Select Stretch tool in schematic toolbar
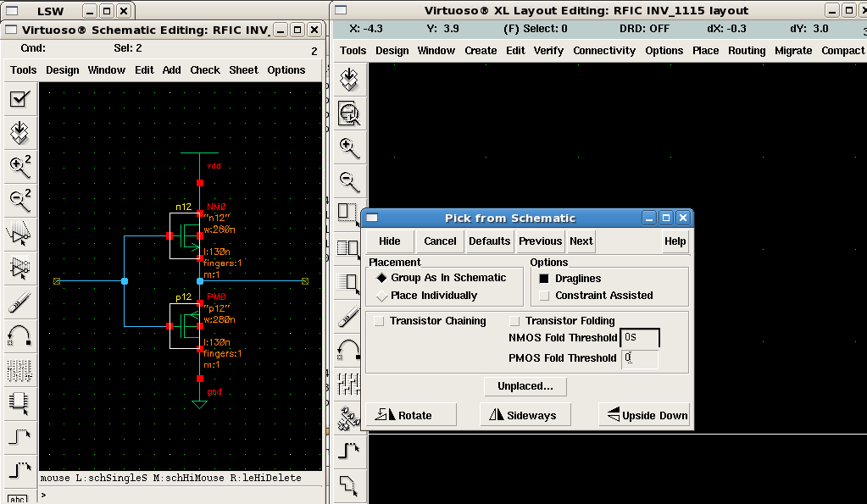 point(20,235)
